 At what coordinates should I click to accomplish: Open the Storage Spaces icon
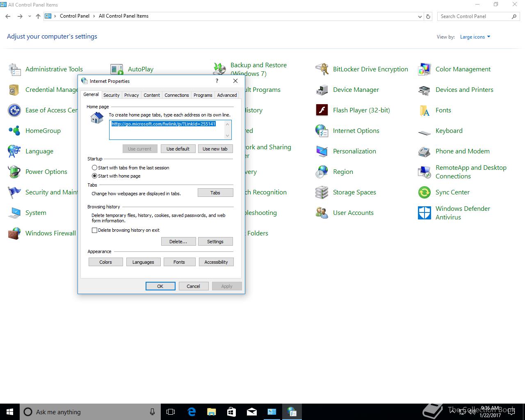(x=322, y=192)
